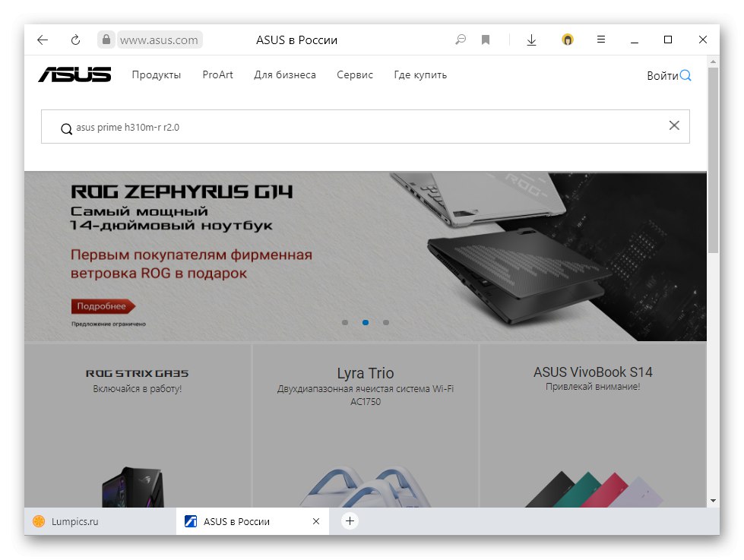Open the browser hamburger menu

pos(600,40)
